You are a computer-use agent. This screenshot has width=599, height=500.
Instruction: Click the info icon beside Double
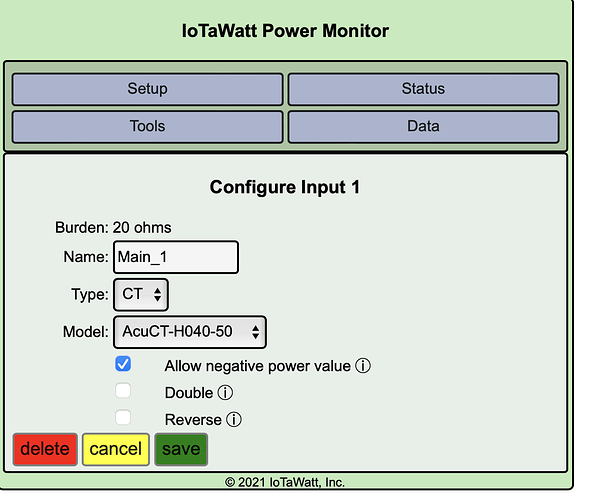(225, 393)
